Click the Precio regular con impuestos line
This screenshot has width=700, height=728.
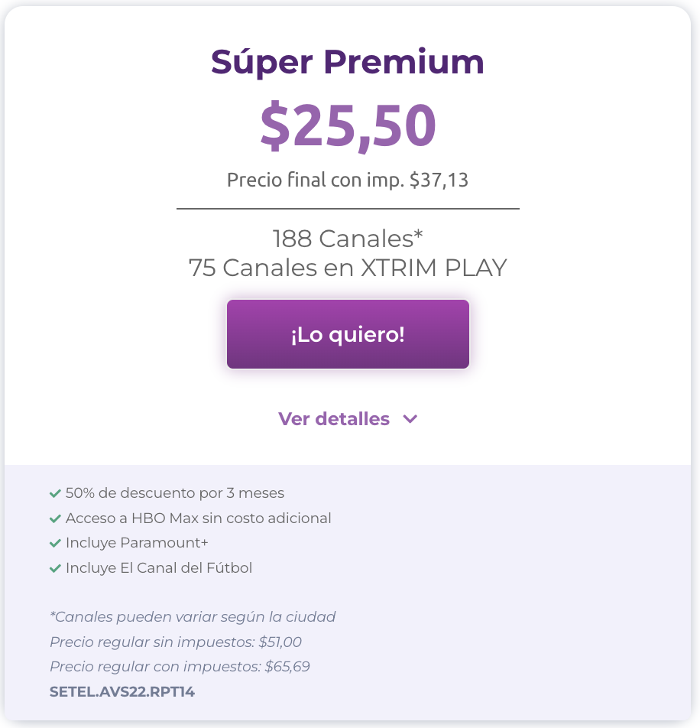(x=180, y=666)
